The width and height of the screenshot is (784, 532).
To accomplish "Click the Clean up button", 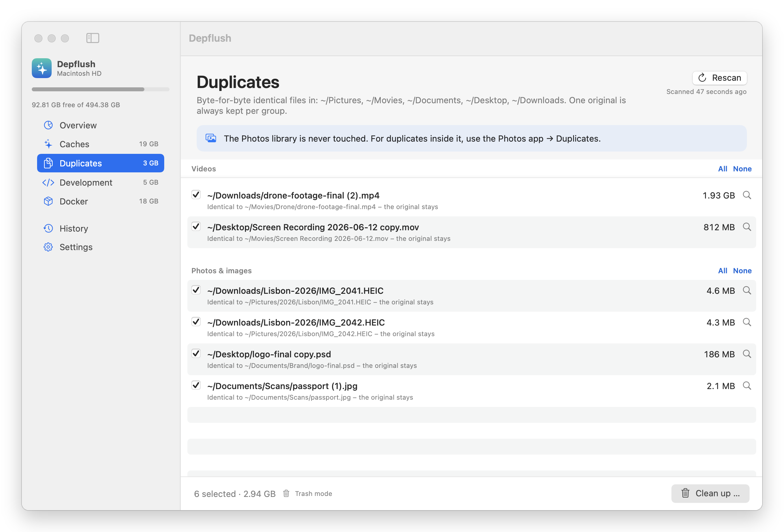I will 710,494.
